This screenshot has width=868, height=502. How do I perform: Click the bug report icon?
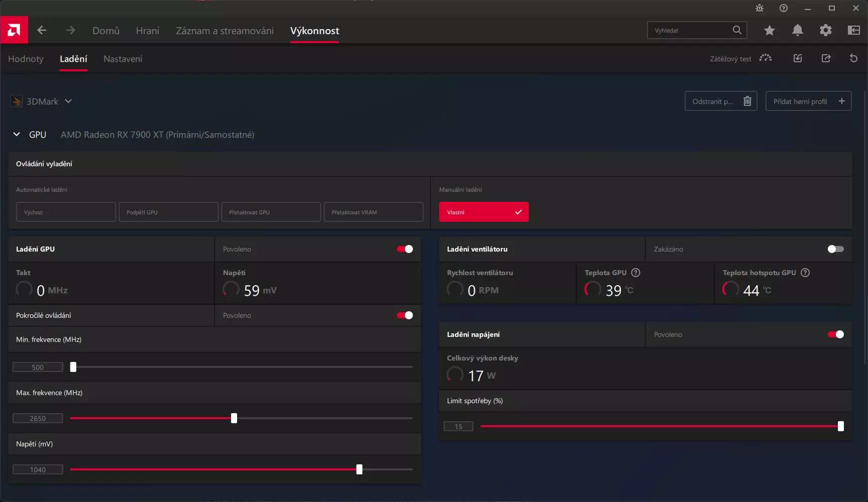coord(759,8)
